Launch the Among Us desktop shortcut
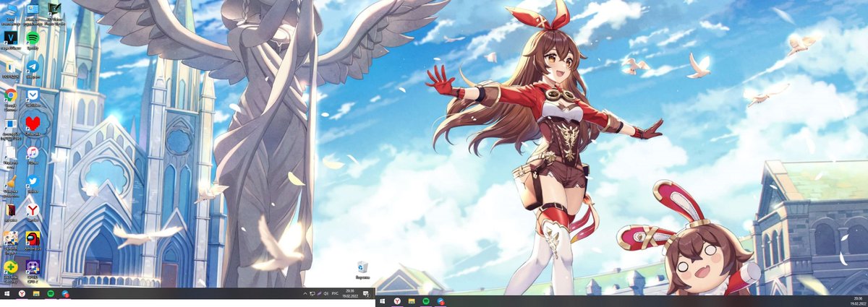The width and height of the screenshot is (868, 307). pos(33,241)
